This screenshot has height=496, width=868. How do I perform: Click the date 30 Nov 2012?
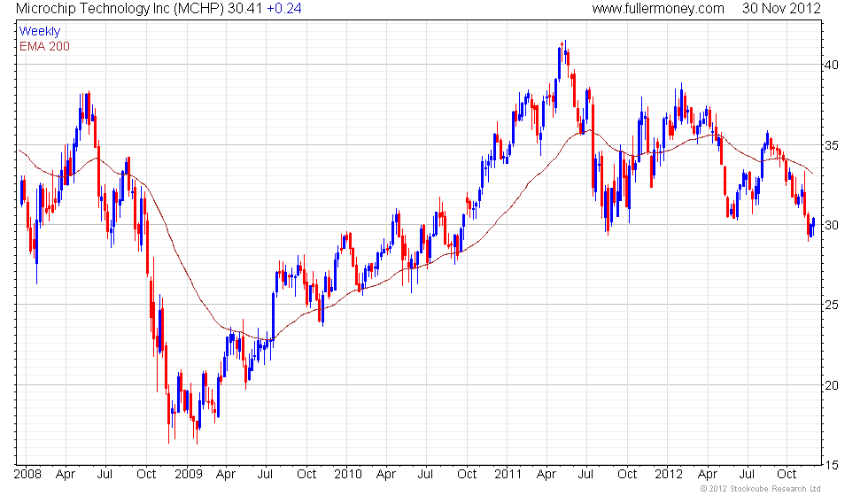(x=781, y=8)
